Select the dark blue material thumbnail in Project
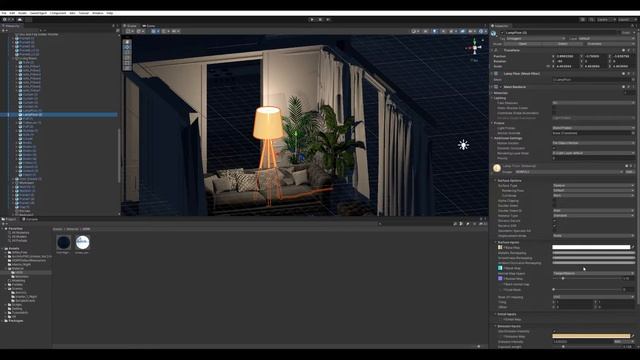640x360 pixels. (64, 242)
